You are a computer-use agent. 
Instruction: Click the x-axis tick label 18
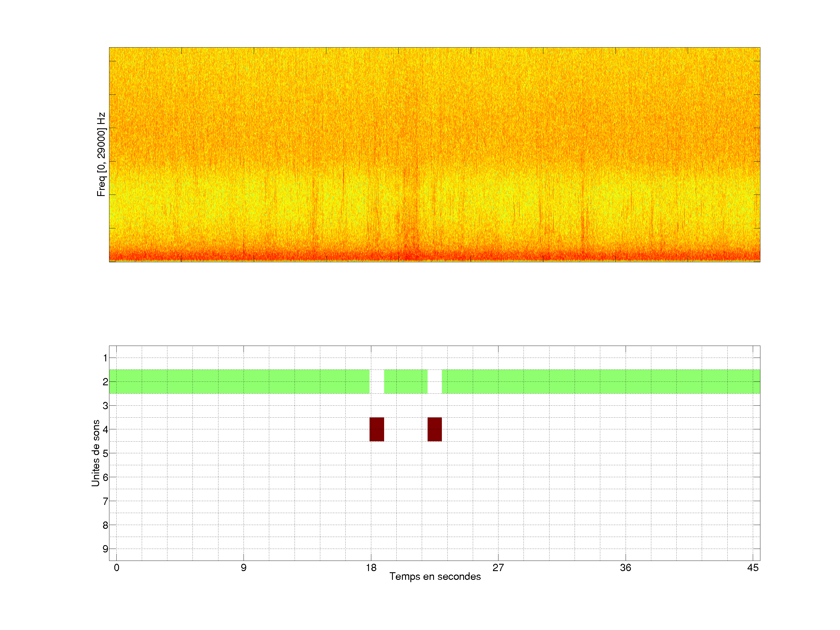tap(371, 568)
